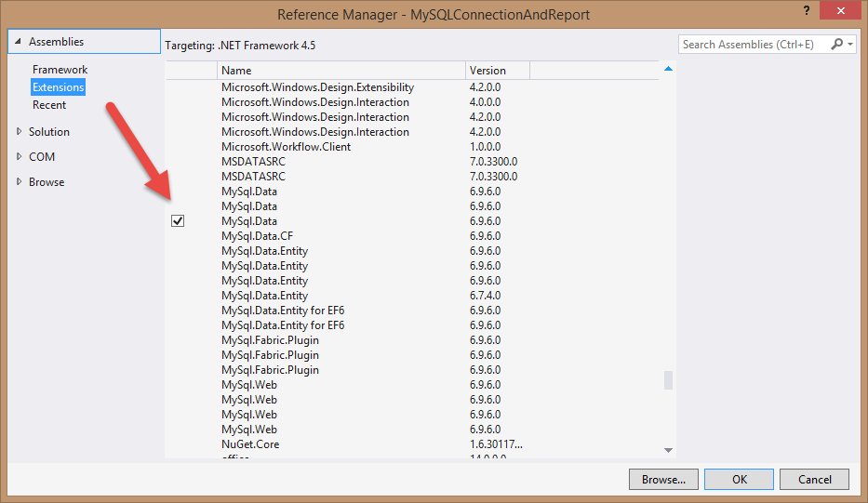The image size is (868, 503).
Task: Click the vertical scrollbar thumb
Action: [668, 380]
